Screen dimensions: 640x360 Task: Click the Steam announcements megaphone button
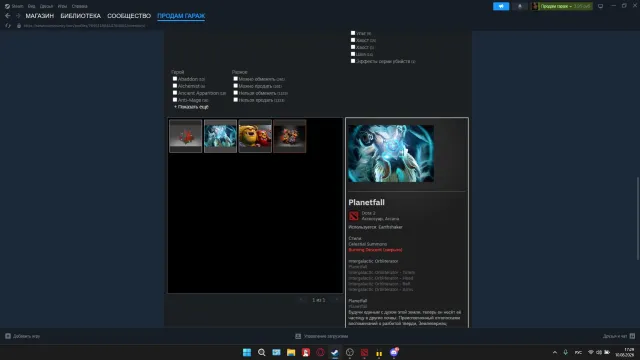501,6
